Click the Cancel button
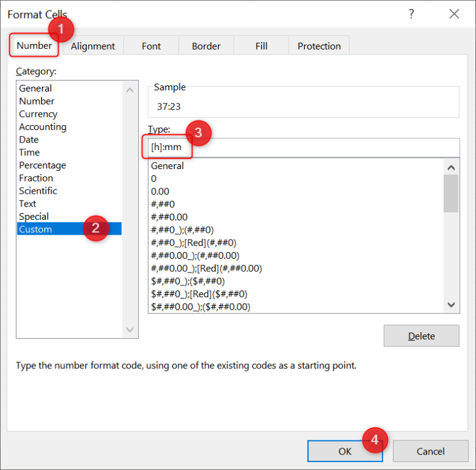This screenshot has width=476, height=470. click(430, 451)
